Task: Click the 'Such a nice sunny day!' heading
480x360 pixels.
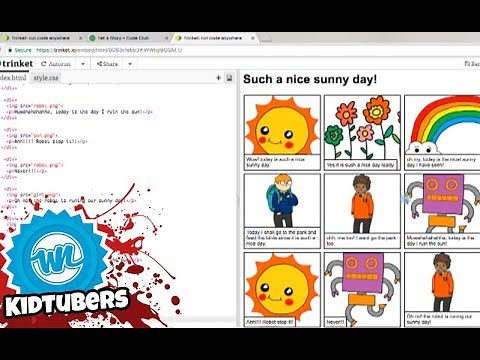Action: 310,79
